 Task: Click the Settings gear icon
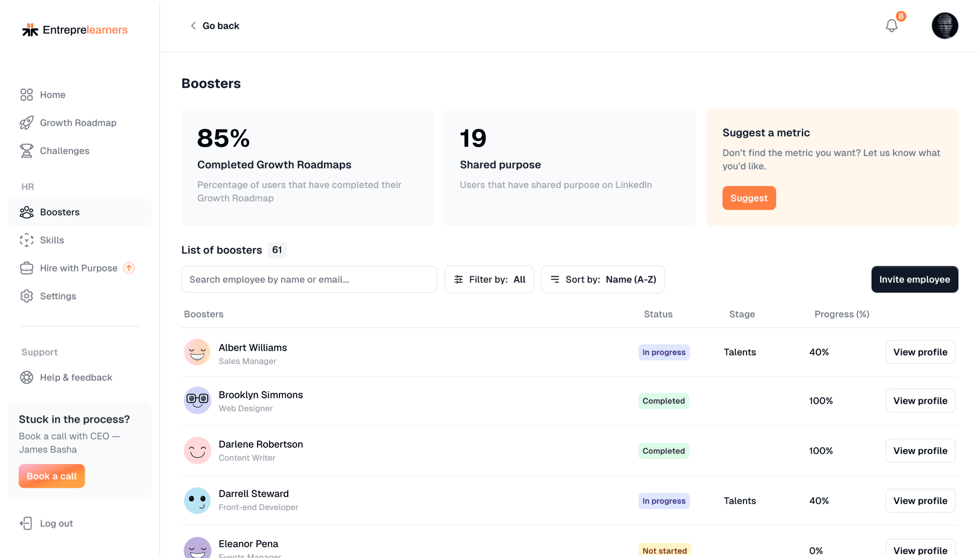coord(27,296)
